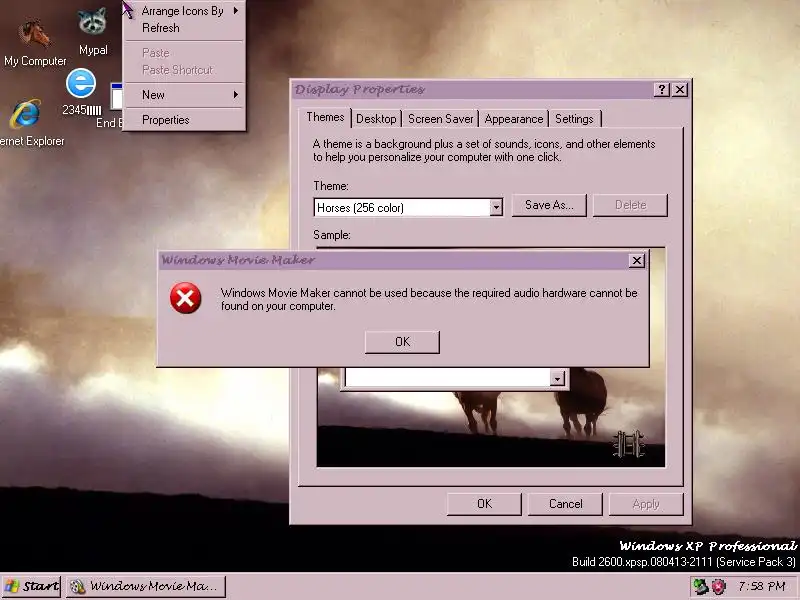Viewport: 800px width, 600px height.
Task: Click the network tray icon
Action: (x=701, y=586)
